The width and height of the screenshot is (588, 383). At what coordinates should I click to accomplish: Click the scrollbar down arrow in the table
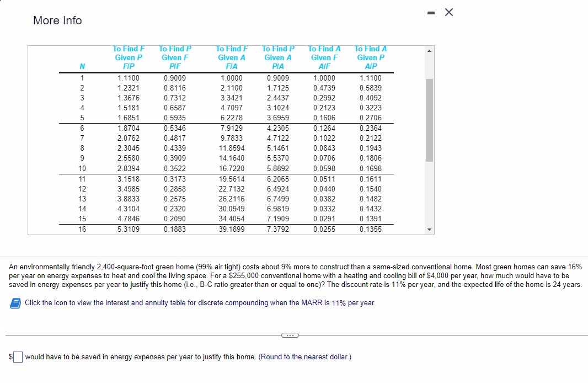click(x=429, y=230)
